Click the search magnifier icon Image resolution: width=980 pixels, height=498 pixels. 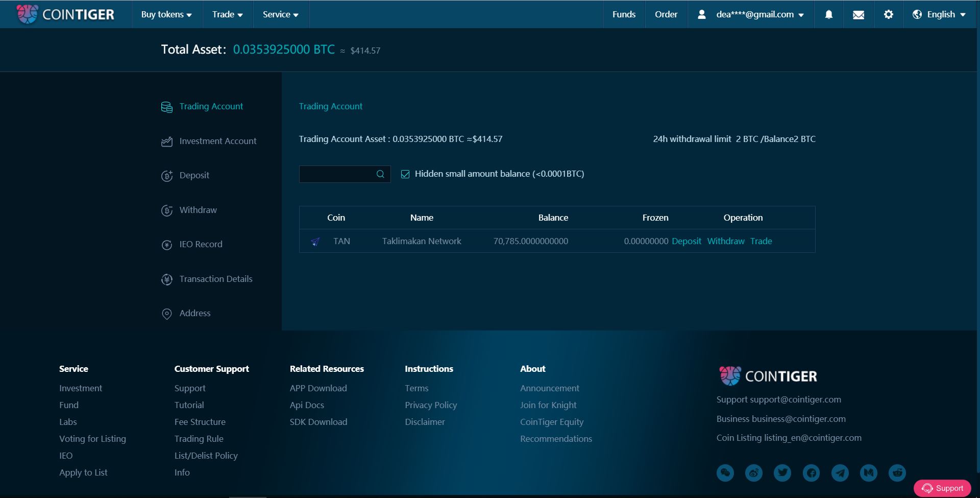pos(380,174)
